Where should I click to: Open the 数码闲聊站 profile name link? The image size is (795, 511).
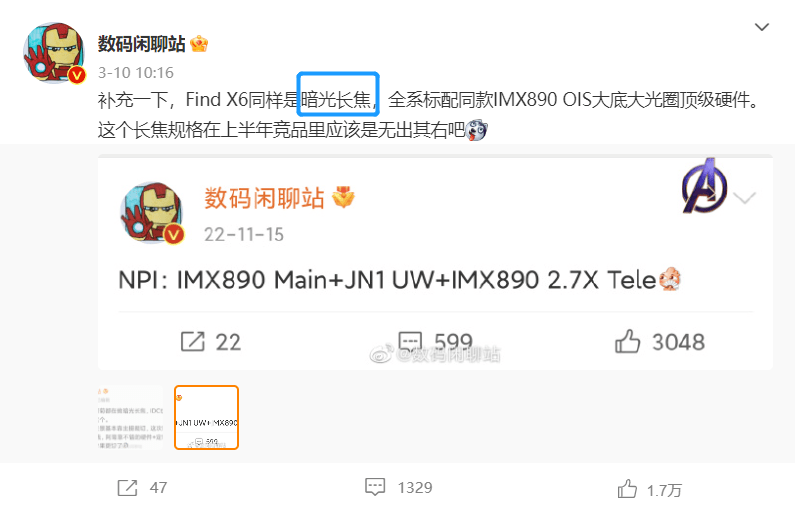(x=141, y=44)
